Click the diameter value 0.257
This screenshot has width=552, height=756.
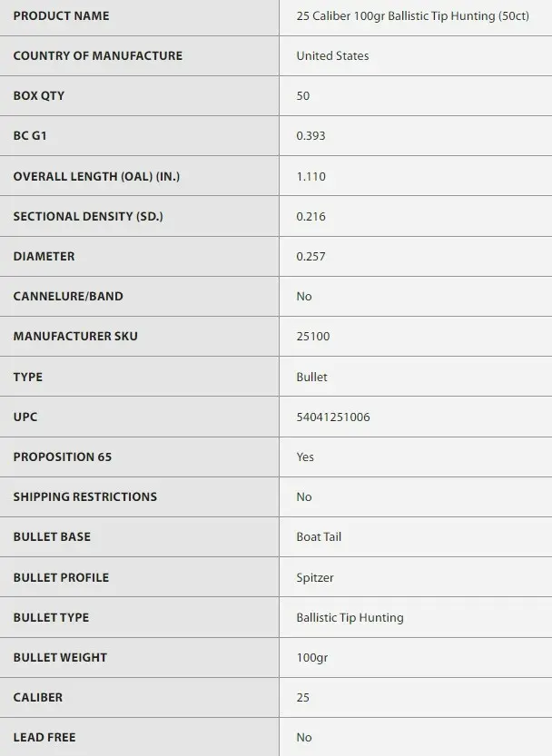pyautogui.click(x=310, y=257)
